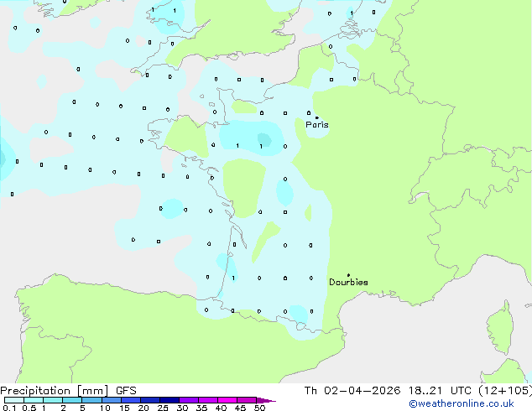Click the 'Precipitation [mm] GFS' title text
The height and width of the screenshot is (411, 532).
pyautogui.click(x=68, y=391)
